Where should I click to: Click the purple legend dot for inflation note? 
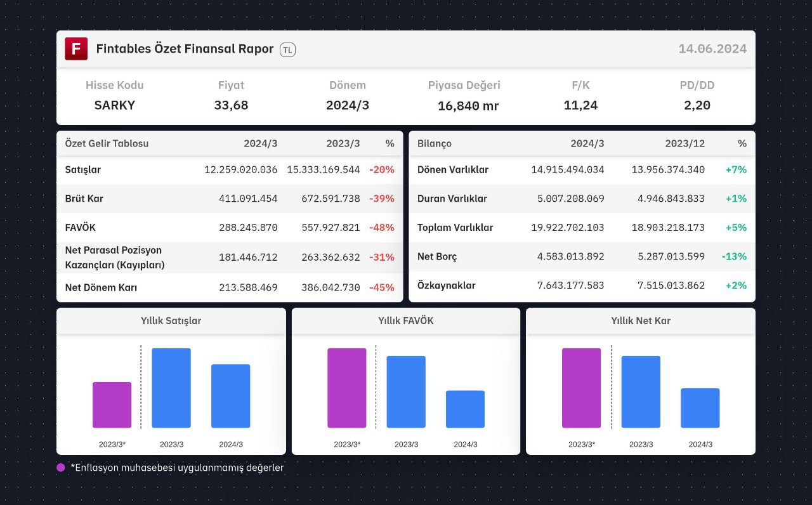click(61, 468)
